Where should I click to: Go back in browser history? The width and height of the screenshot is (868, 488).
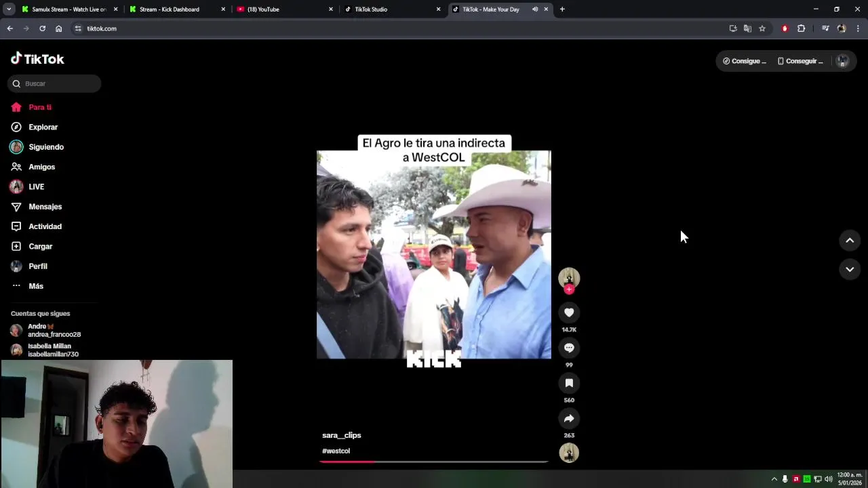coord(9,28)
